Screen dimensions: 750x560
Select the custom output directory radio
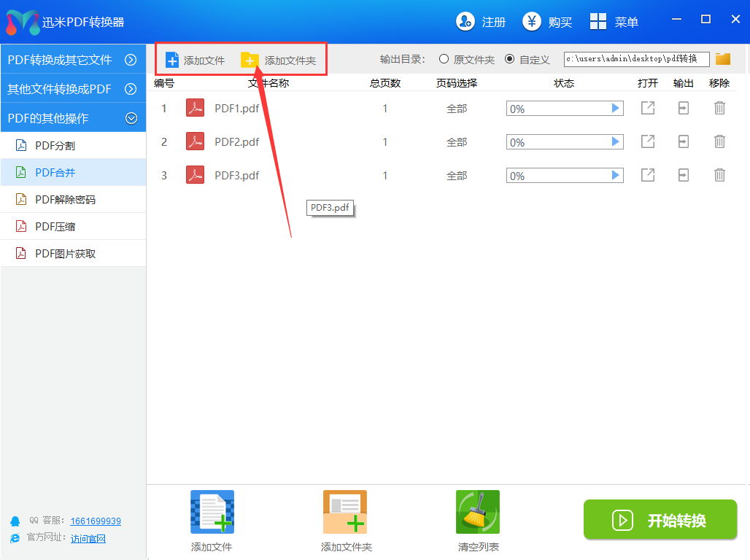(509, 59)
